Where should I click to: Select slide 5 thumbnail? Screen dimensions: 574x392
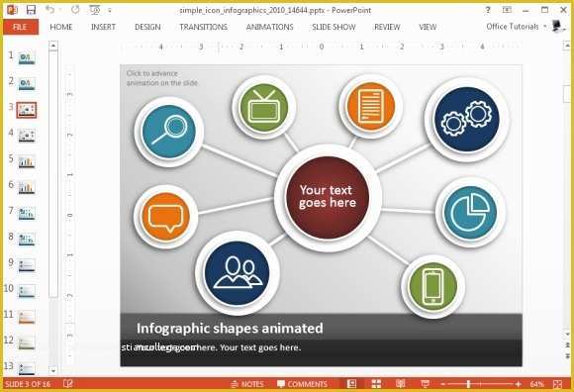pyautogui.click(x=27, y=161)
